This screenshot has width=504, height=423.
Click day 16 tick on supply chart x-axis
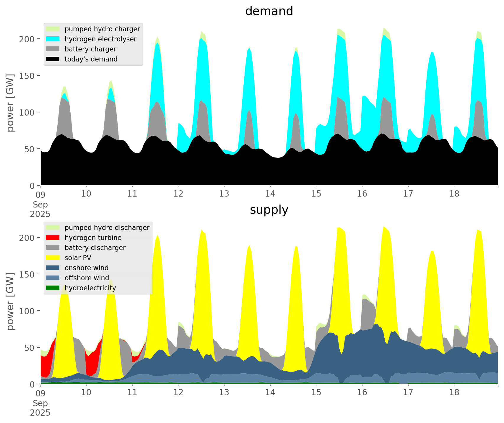coord(362,393)
